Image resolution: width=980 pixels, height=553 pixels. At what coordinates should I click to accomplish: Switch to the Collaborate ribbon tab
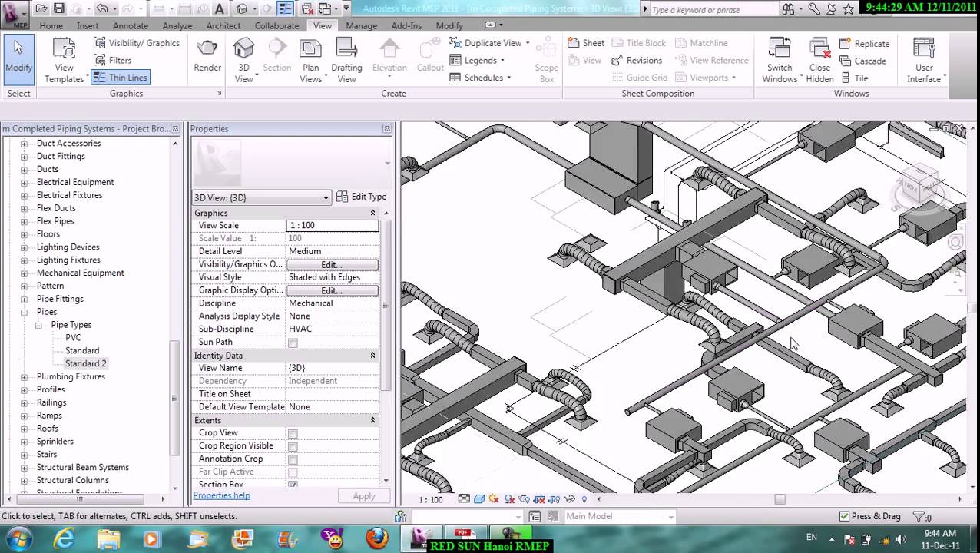pyautogui.click(x=276, y=25)
